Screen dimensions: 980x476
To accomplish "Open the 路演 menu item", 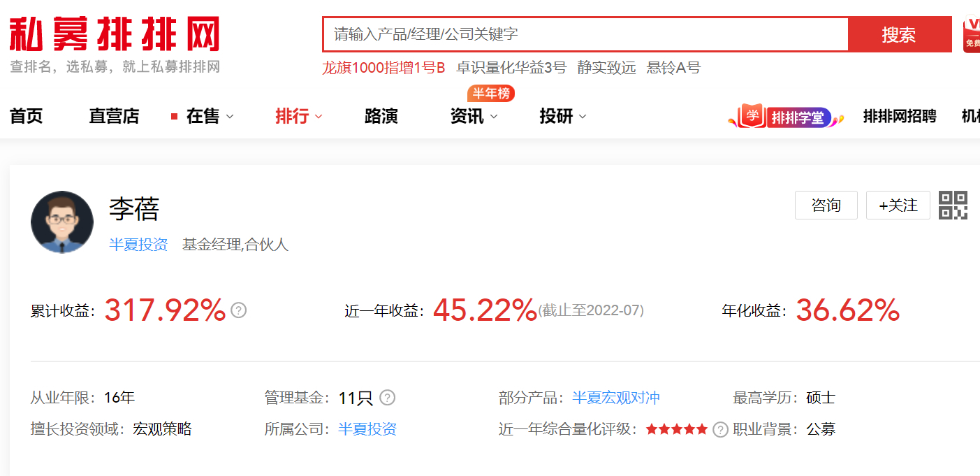I will [x=381, y=116].
